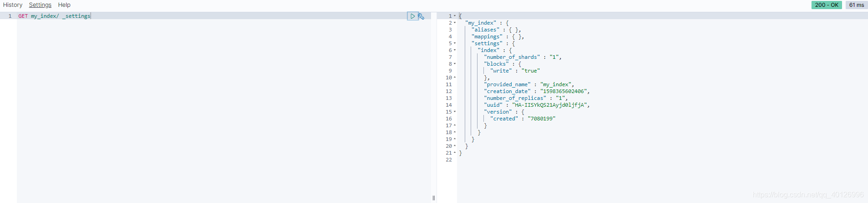Collapse the "index" fold arrow at line 6
The width and height of the screenshot is (868, 203).
point(455,50)
